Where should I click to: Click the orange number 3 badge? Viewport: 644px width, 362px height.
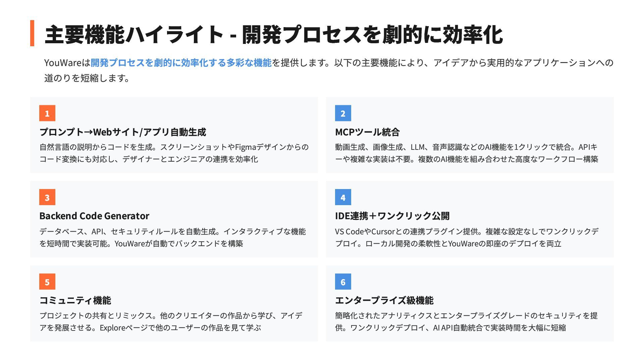(x=47, y=197)
